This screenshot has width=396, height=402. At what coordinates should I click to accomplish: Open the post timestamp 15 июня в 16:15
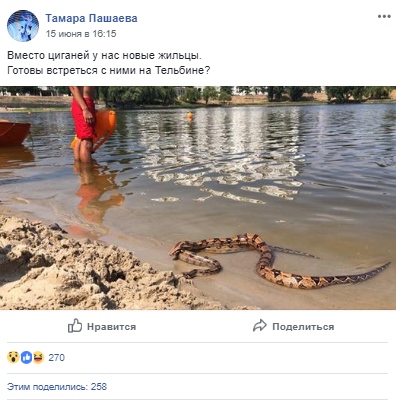(81, 34)
